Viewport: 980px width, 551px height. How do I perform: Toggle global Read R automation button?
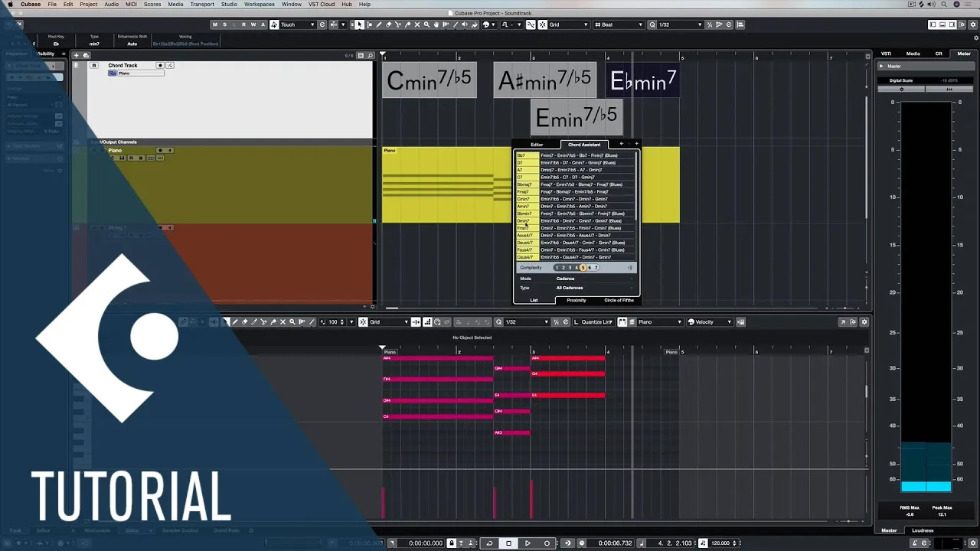[x=244, y=24]
